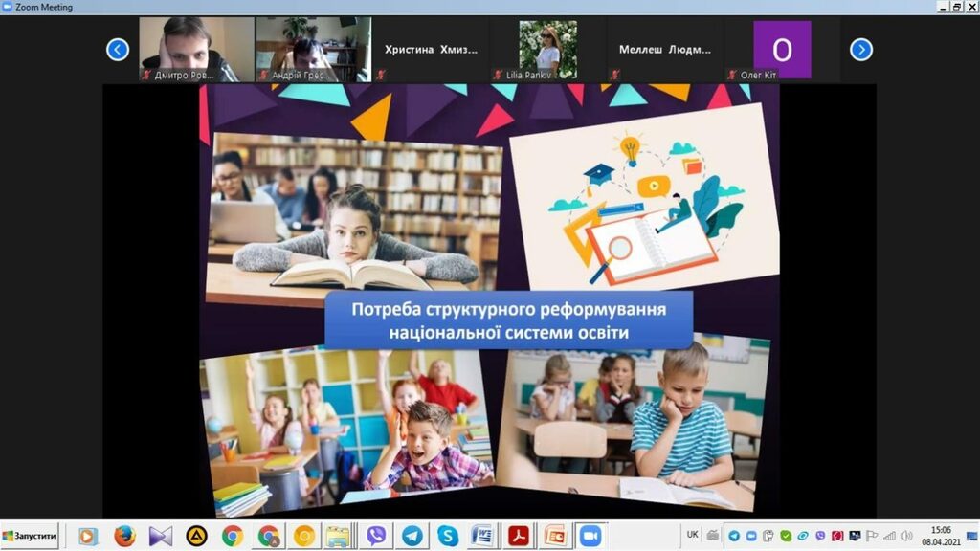980x551 pixels.
Task: Select the Олег Кіт participant tile
Action: (x=782, y=49)
